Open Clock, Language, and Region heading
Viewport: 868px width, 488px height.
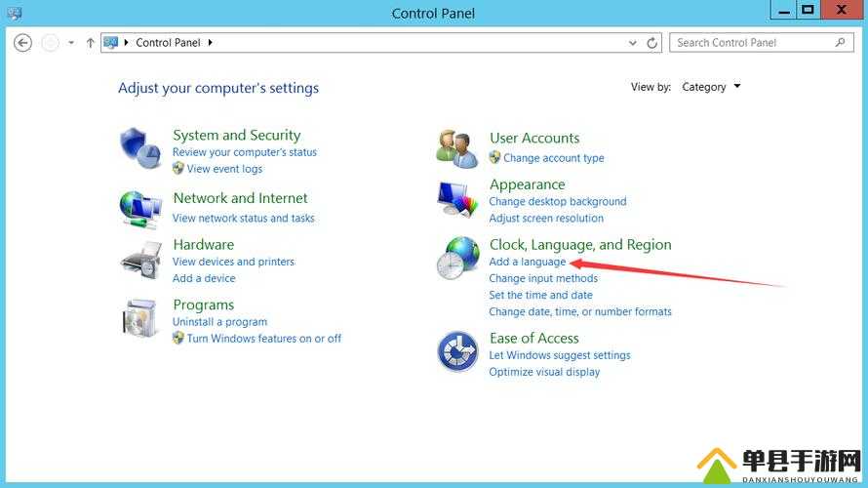[x=580, y=245]
